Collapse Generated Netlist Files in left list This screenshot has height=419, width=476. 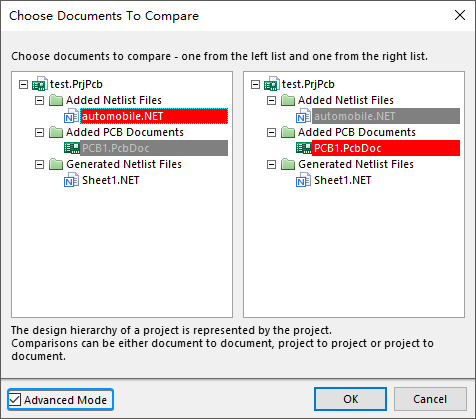tap(39, 164)
